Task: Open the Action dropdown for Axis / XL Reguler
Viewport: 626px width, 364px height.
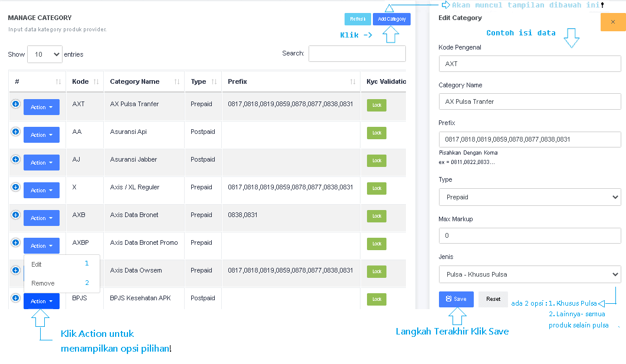Action: tap(41, 191)
